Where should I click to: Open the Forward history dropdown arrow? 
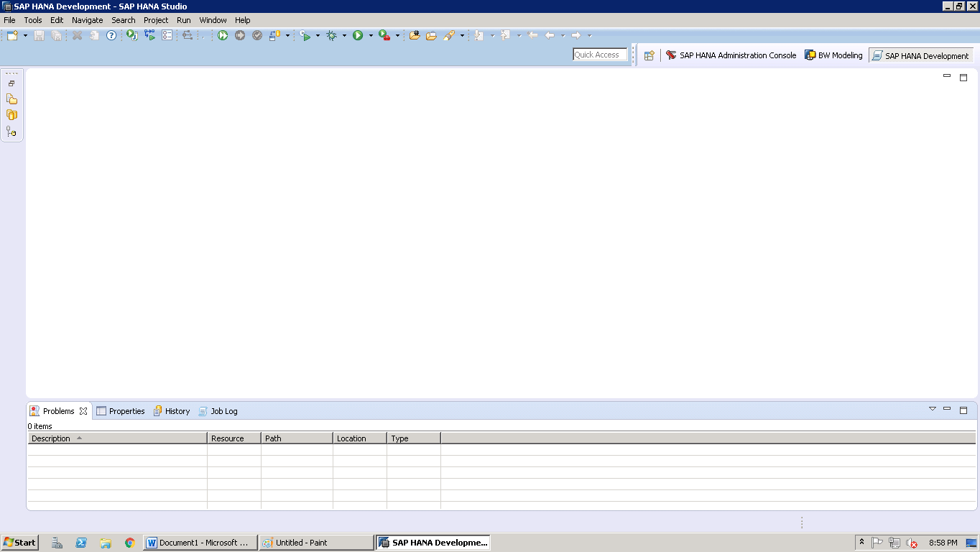(x=589, y=35)
